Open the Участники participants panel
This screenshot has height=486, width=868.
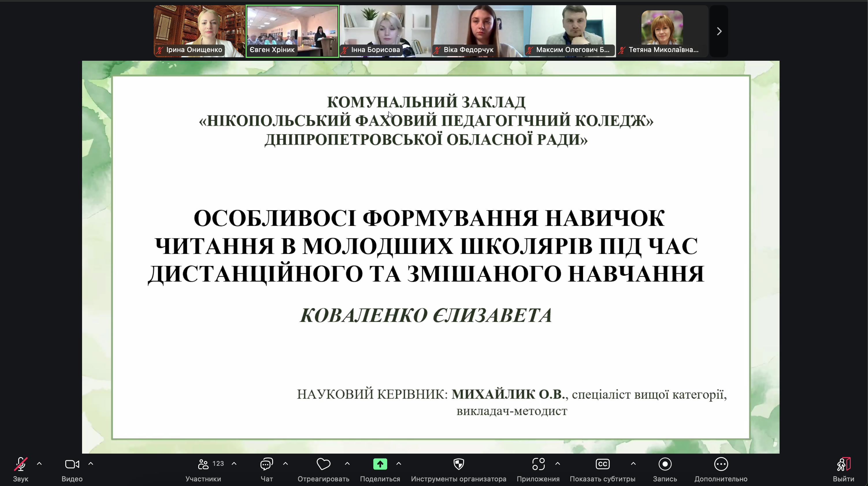click(x=203, y=464)
